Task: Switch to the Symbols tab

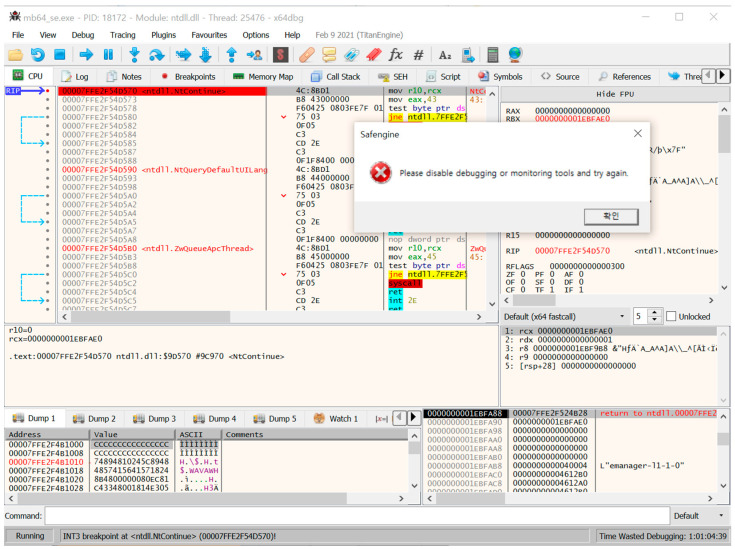Action: click(500, 76)
